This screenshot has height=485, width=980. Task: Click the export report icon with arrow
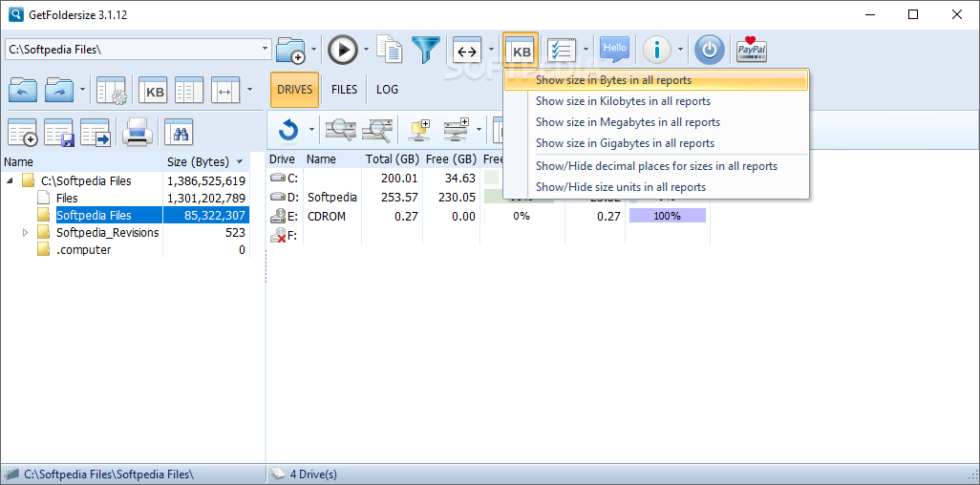96,132
